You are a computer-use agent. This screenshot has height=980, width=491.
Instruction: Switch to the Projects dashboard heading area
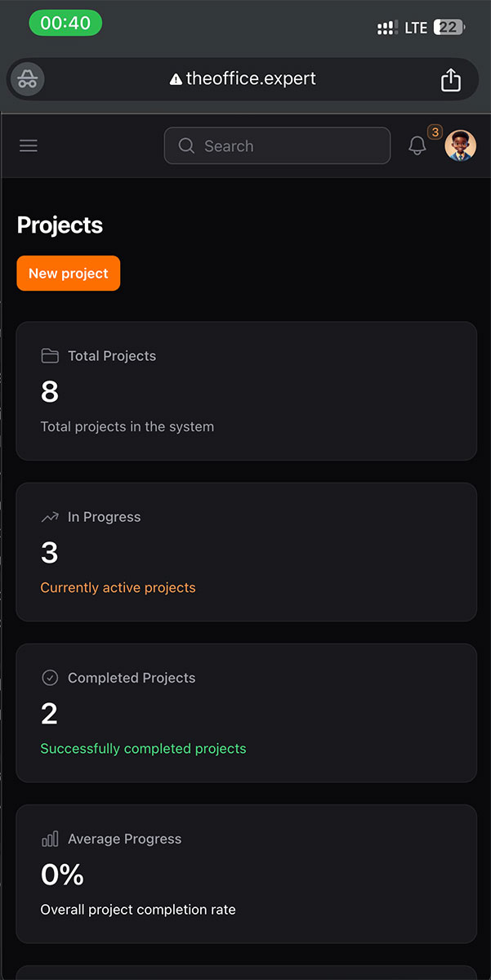(60, 225)
